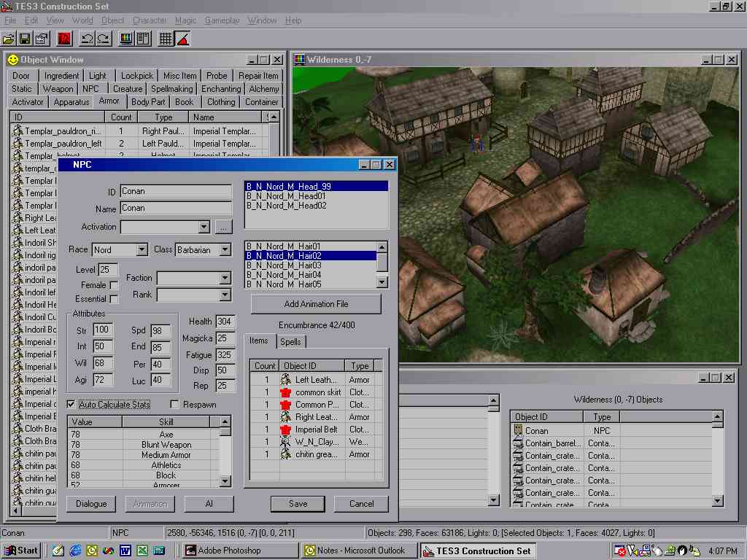Click the ellipsis button next to Activation

pos(223,227)
